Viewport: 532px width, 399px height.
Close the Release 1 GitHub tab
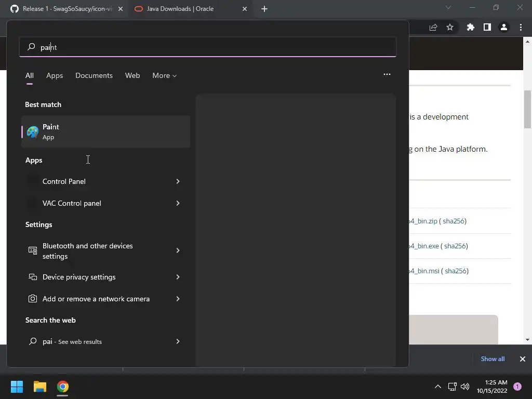(x=121, y=9)
